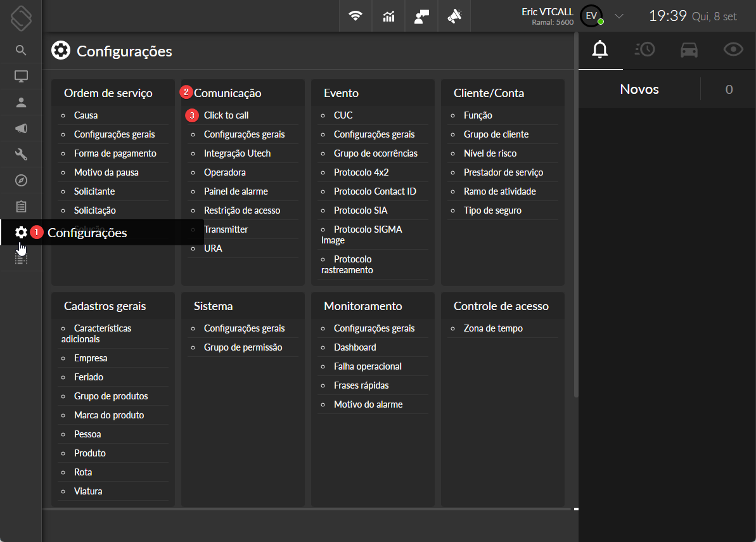Expand the user profile dropdown chevron
The width and height of the screenshot is (756, 542).
(x=620, y=16)
